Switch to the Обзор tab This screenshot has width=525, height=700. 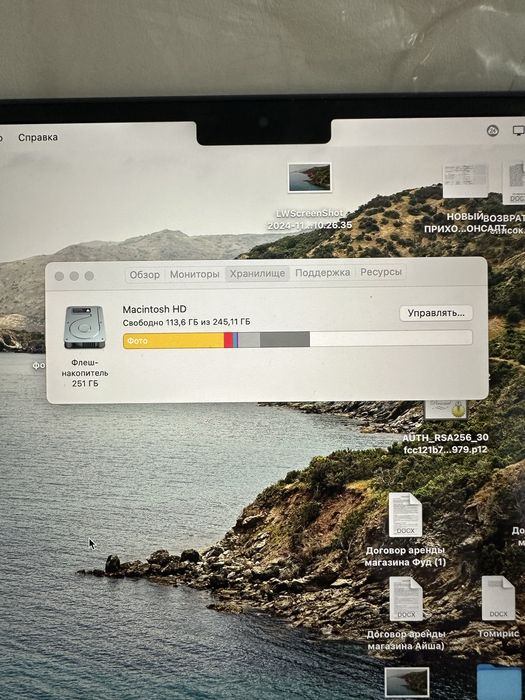pos(145,274)
